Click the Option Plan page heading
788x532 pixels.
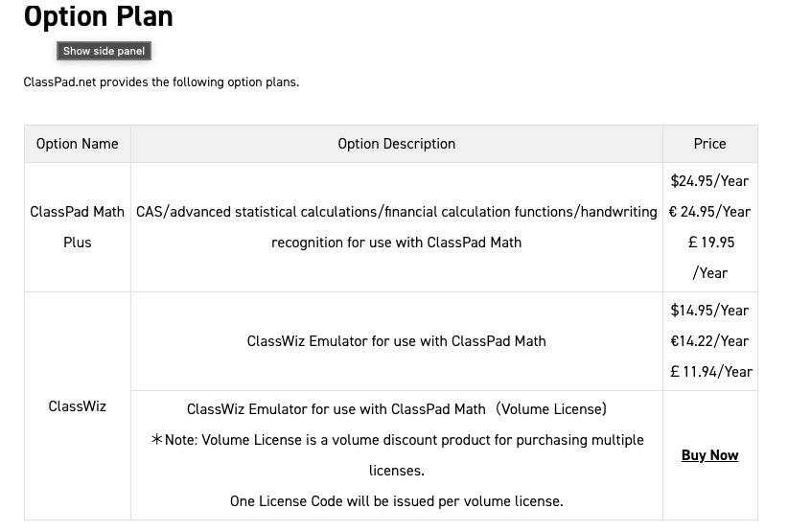(x=98, y=16)
